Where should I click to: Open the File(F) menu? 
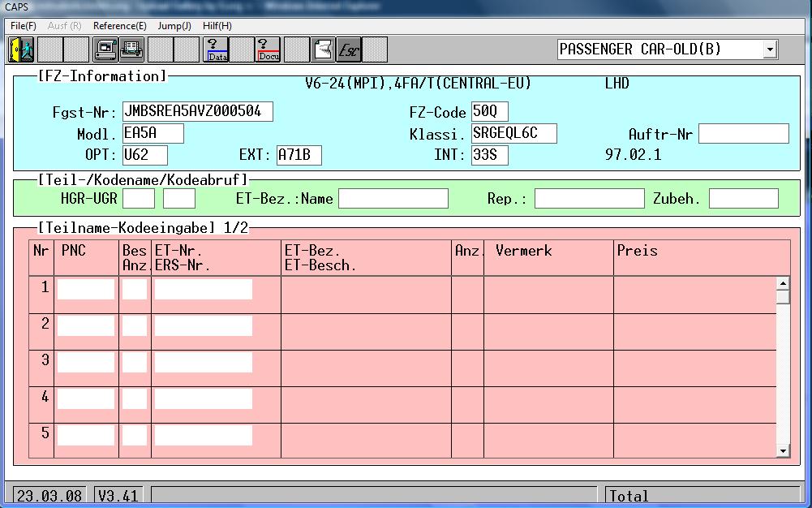(x=23, y=26)
